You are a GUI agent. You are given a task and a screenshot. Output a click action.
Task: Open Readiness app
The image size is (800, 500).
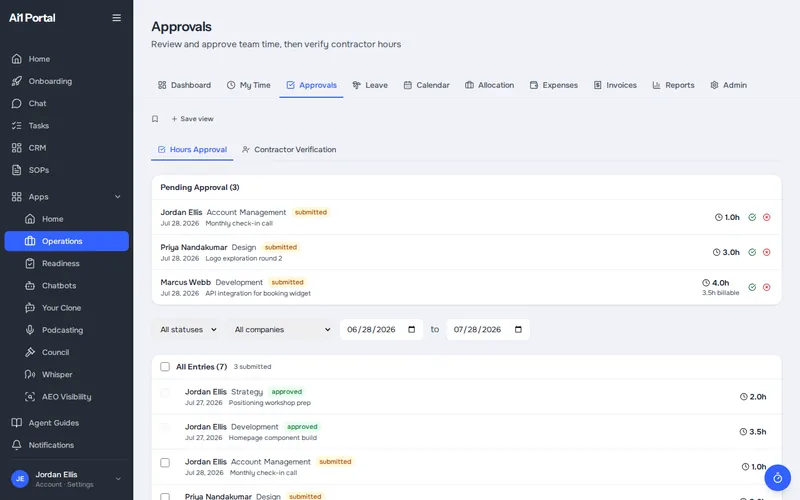66,263
